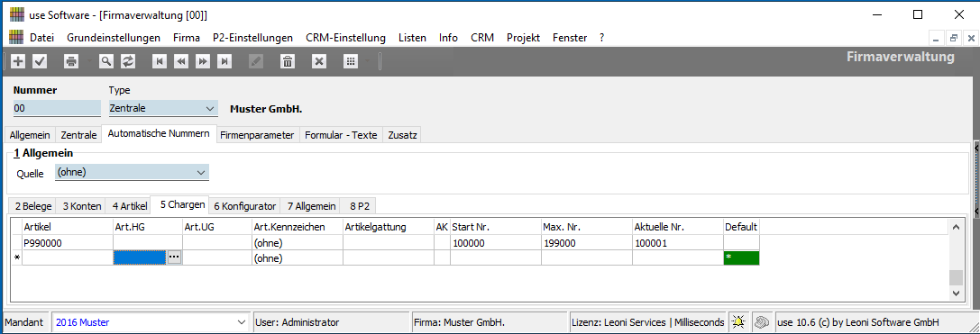980x334 pixels.
Task: Open the print options dropdown arrow
Action: (88, 61)
